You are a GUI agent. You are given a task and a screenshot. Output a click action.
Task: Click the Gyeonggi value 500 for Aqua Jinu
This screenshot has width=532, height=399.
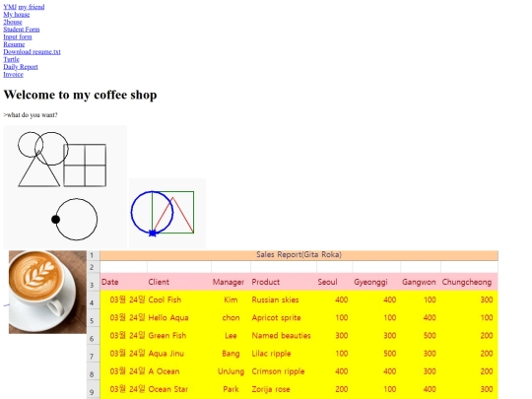389,354
